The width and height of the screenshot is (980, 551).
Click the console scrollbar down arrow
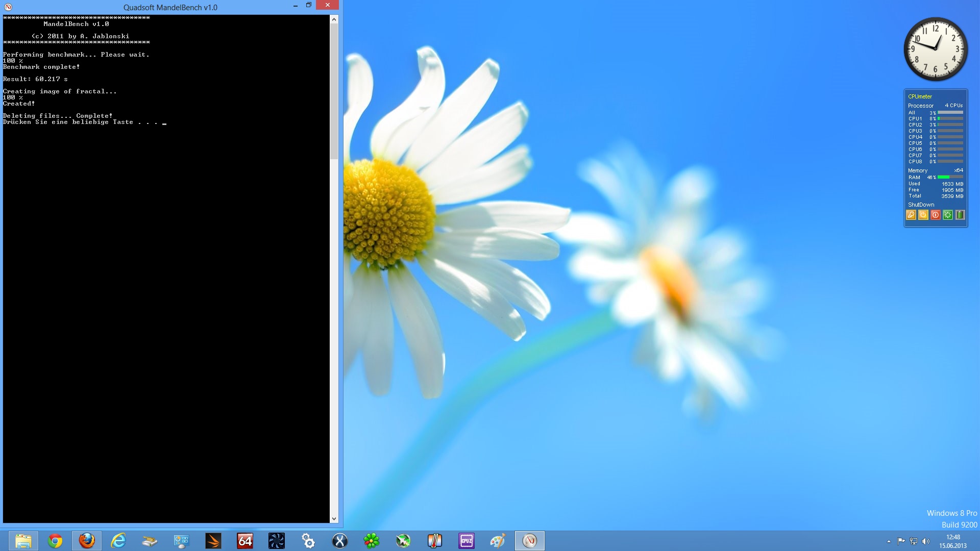coord(334,519)
